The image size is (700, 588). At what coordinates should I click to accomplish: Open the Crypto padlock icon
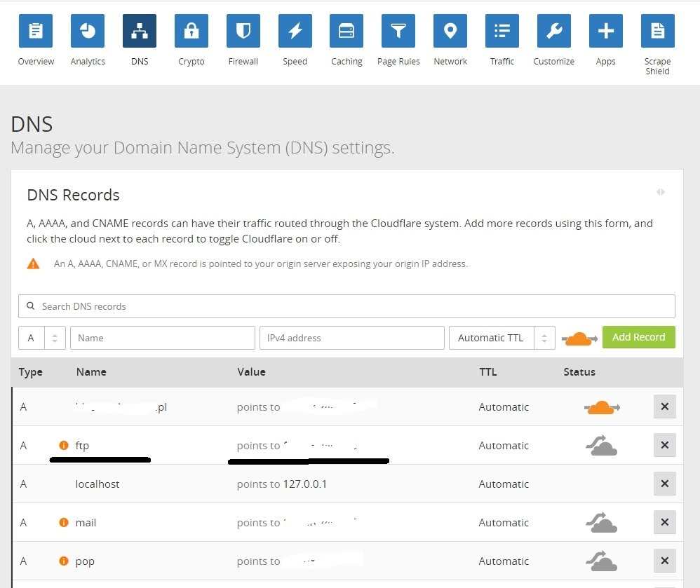[191, 31]
